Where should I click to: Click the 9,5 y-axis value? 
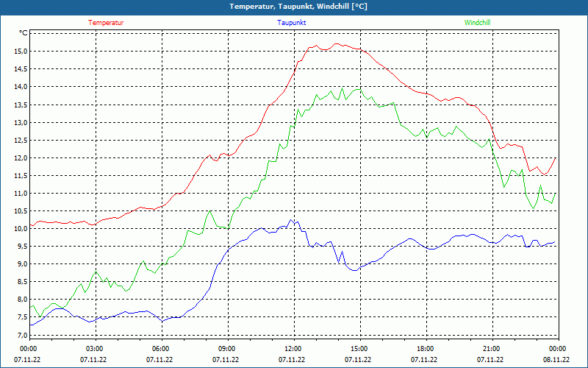pos(22,247)
